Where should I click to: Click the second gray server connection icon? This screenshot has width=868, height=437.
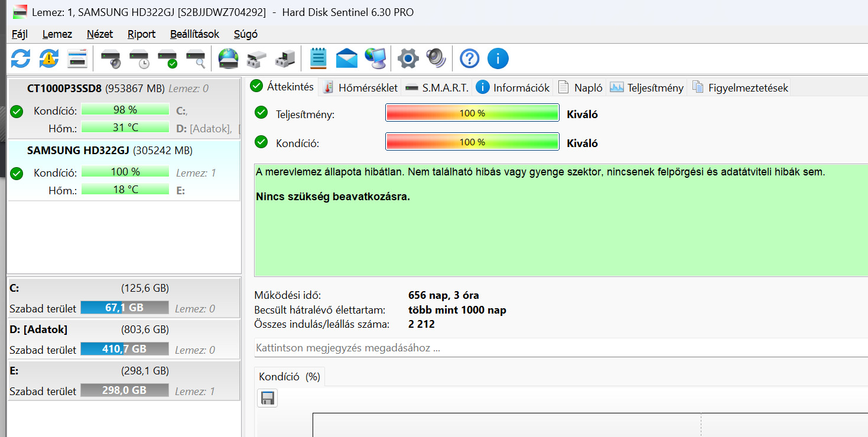click(x=285, y=59)
